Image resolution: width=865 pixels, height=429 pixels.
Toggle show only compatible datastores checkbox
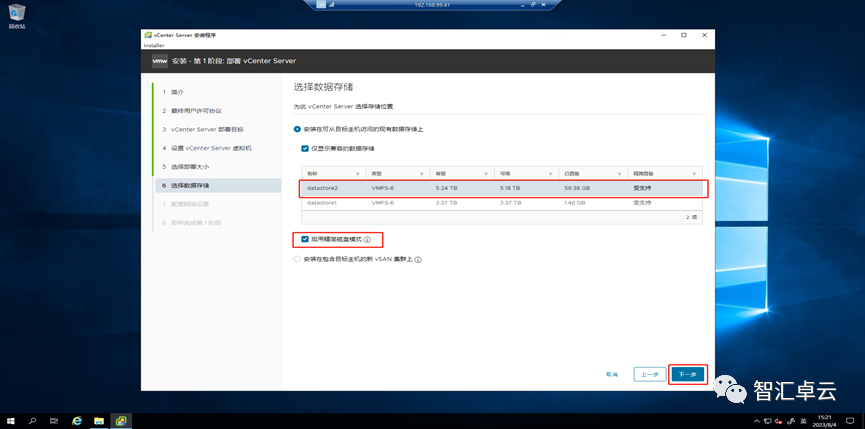[305, 148]
